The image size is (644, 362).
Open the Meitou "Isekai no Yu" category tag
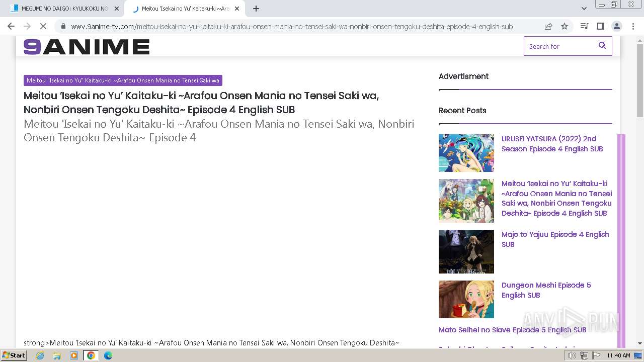(x=123, y=80)
